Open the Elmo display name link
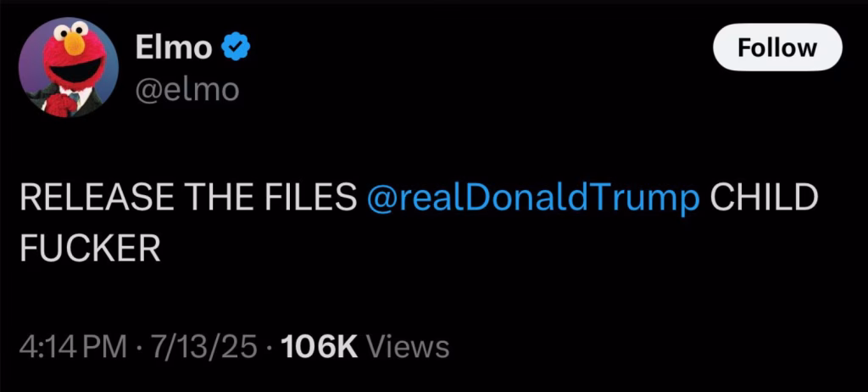The image size is (868, 392). [x=174, y=49]
